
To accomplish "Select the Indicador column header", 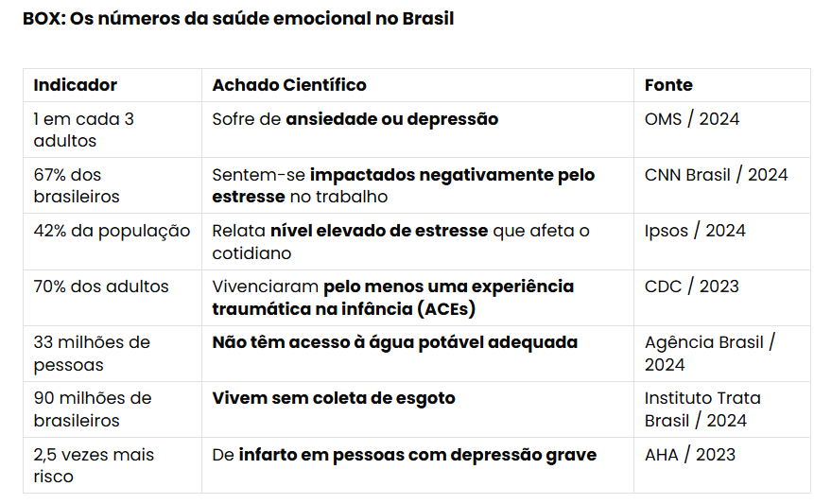I will click(76, 85).
